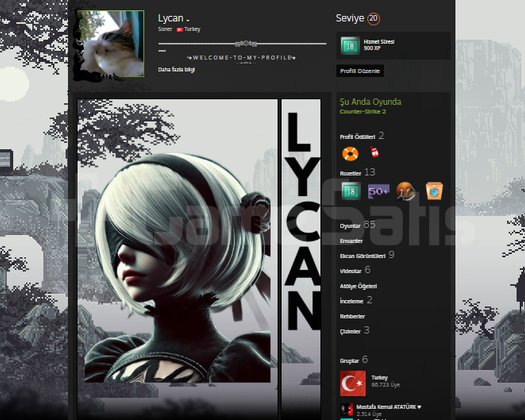This screenshot has width=525, height=420.
Task: Open the Turkey group name link
Action: pos(379,377)
